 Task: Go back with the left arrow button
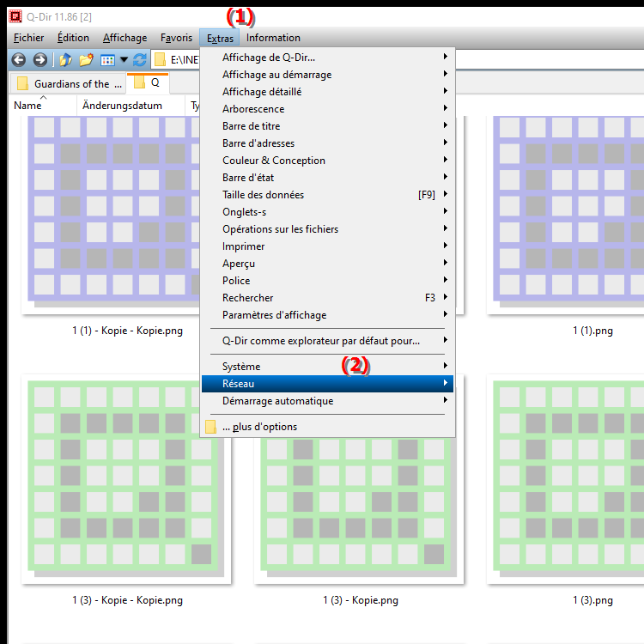click(x=19, y=60)
